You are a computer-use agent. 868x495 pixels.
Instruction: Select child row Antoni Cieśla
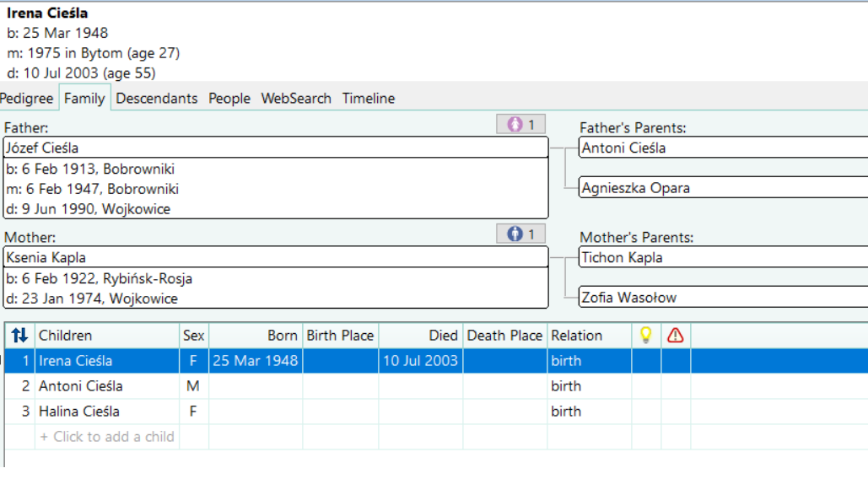point(436,386)
